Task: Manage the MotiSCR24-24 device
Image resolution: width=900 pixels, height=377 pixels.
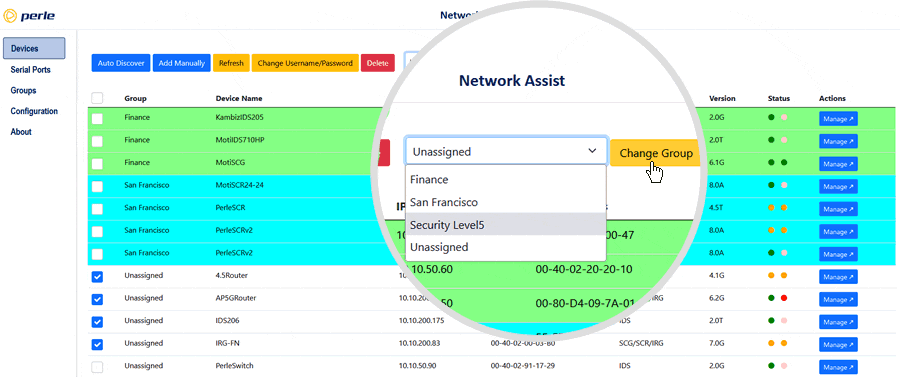Action: click(x=838, y=186)
